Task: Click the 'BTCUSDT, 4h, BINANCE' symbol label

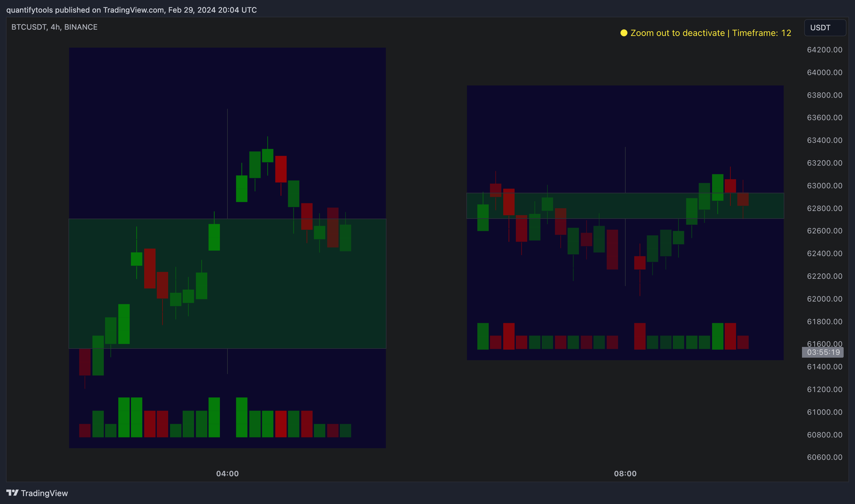Action: [54, 27]
